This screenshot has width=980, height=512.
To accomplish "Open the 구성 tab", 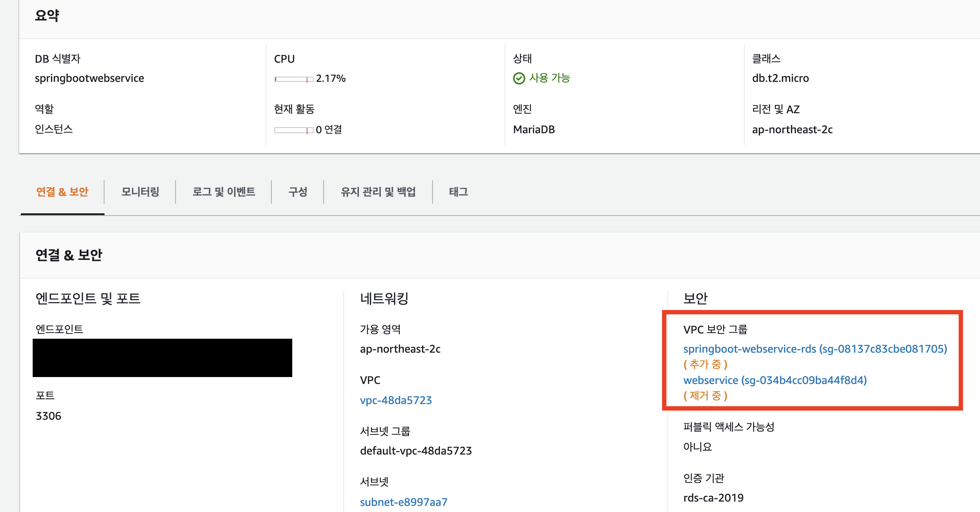I will (298, 192).
